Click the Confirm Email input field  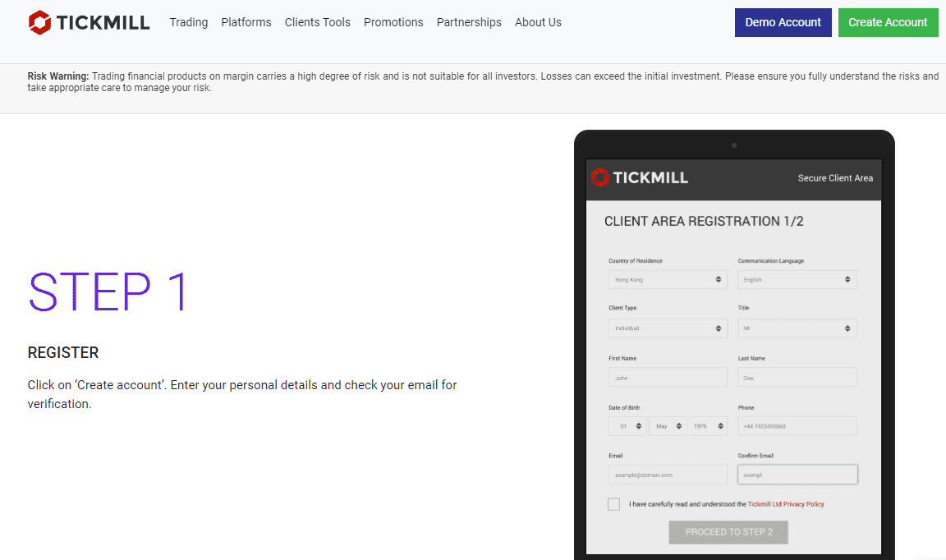pos(797,475)
